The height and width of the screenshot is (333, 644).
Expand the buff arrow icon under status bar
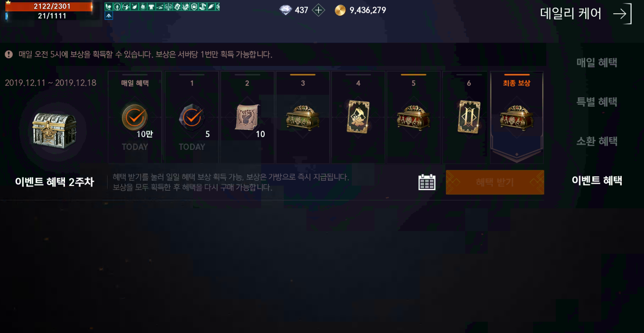click(x=109, y=16)
